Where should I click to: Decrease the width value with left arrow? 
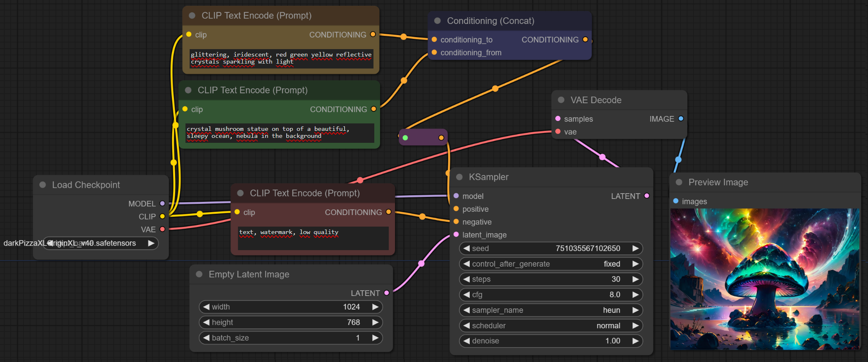point(206,307)
